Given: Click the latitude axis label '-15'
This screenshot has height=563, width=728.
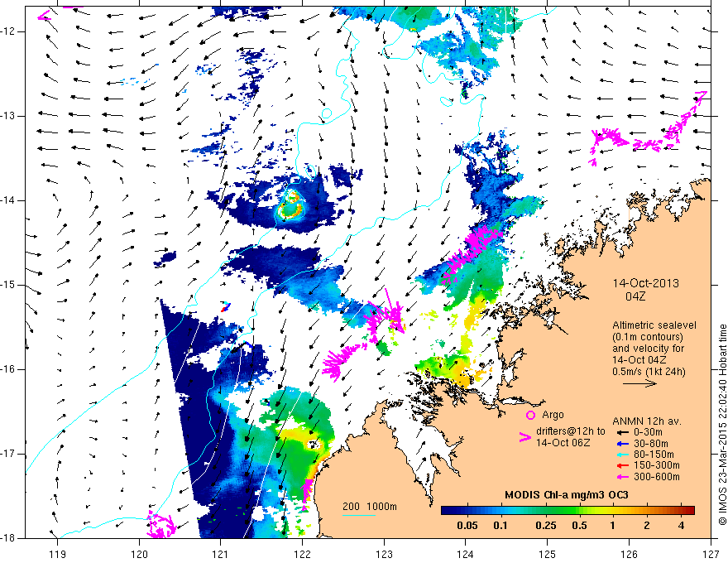Looking at the screenshot, I should pos(9,285).
